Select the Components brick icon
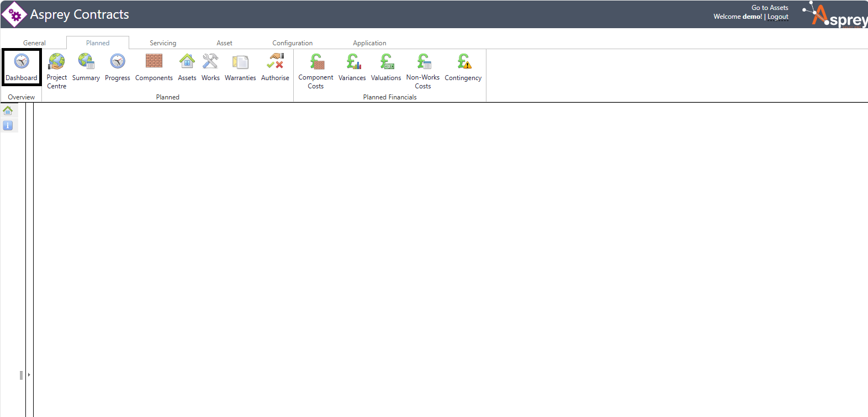868x417 pixels. point(154,61)
